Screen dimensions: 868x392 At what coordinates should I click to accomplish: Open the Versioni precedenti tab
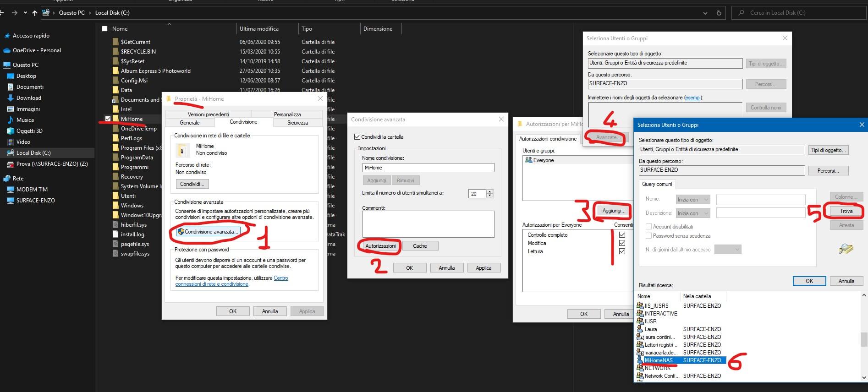208,114
